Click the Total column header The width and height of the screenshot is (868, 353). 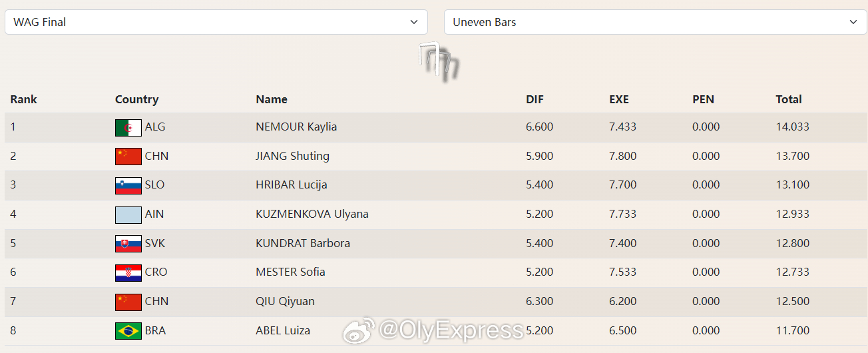[789, 99]
